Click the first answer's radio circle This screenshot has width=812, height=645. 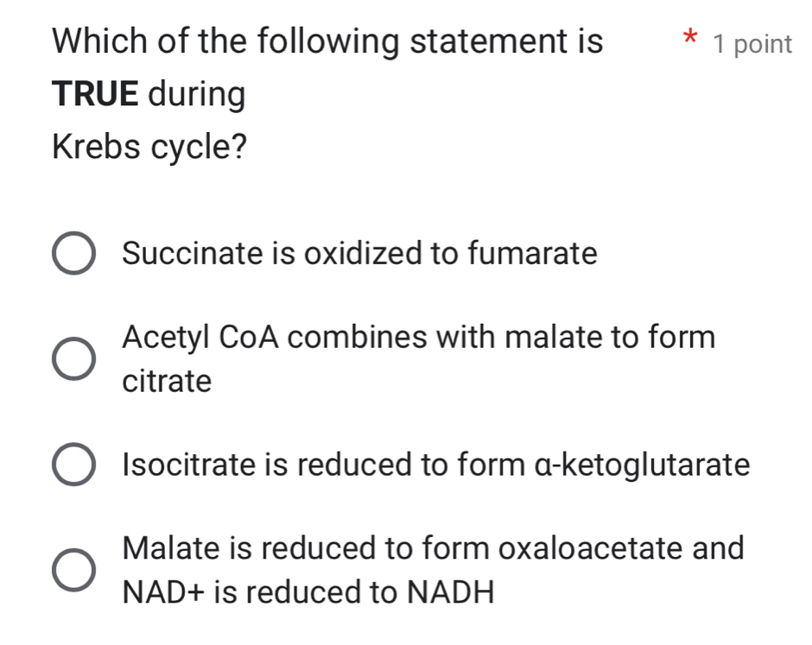click(76, 253)
